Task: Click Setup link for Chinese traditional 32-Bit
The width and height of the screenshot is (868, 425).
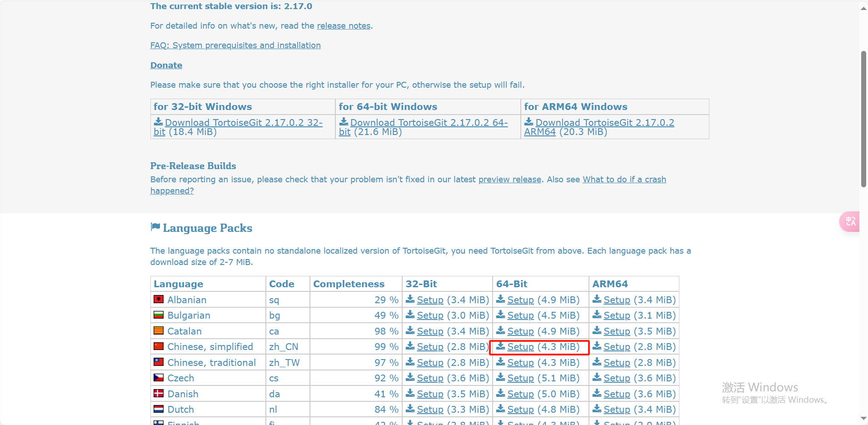Action: click(430, 363)
